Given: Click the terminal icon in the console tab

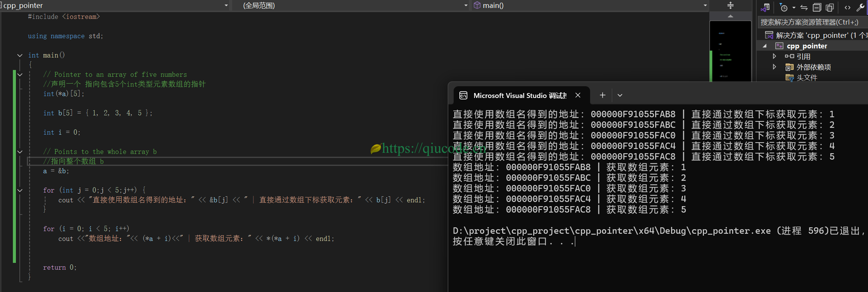Looking at the screenshot, I should (464, 96).
